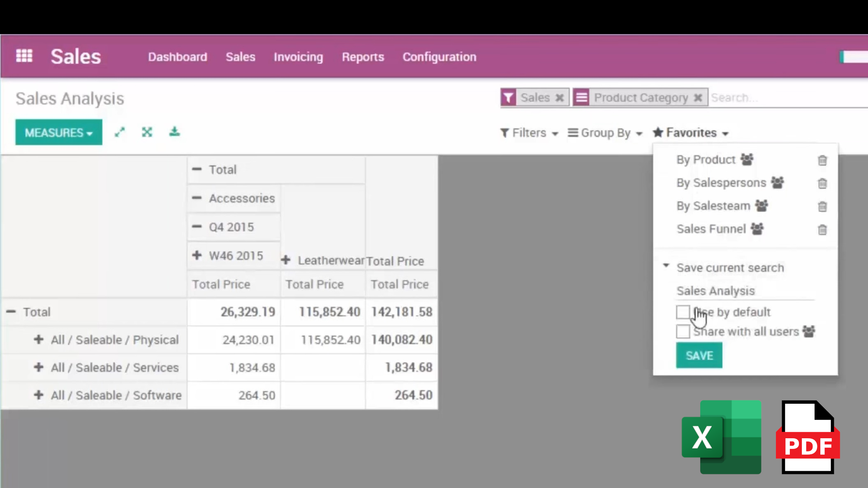This screenshot has height=488, width=868.
Task: Click the Save button for search
Action: pyautogui.click(x=699, y=355)
